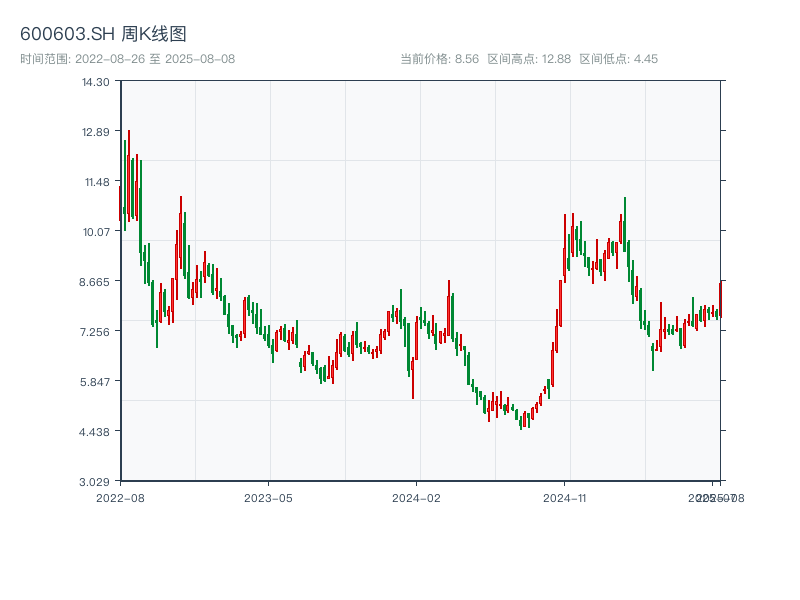Click the chart title 600603.SH 周K线图
The width and height of the screenshot is (800, 600).
click(103, 34)
